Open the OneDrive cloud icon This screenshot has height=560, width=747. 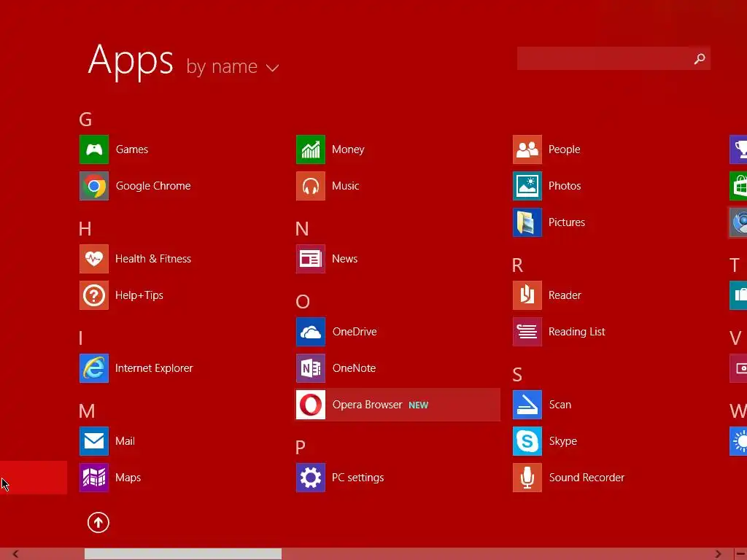click(x=311, y=332)
